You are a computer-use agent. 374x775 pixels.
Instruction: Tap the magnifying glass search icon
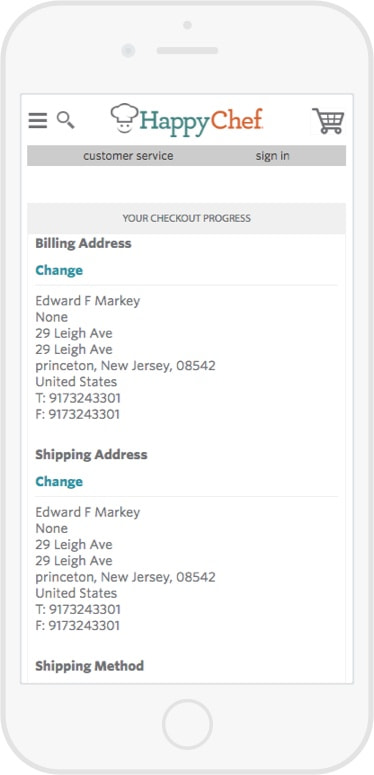[x=66, y=120]
